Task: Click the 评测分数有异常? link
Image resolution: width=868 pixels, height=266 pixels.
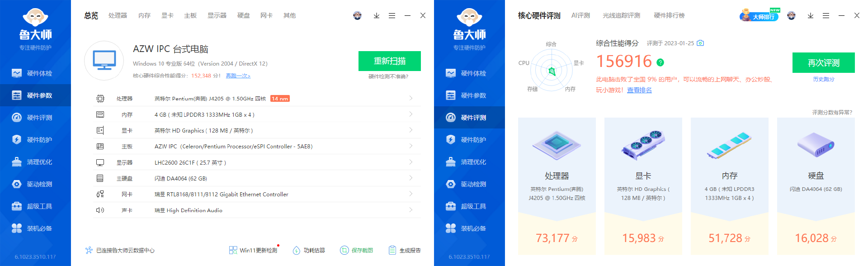Action: 832,112
